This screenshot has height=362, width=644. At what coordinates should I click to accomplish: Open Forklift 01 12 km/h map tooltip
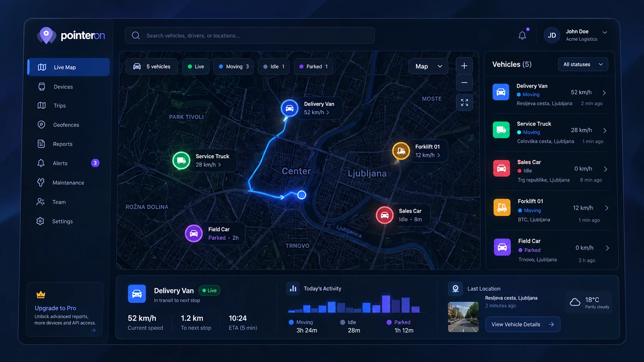click(x=429, y=151)
